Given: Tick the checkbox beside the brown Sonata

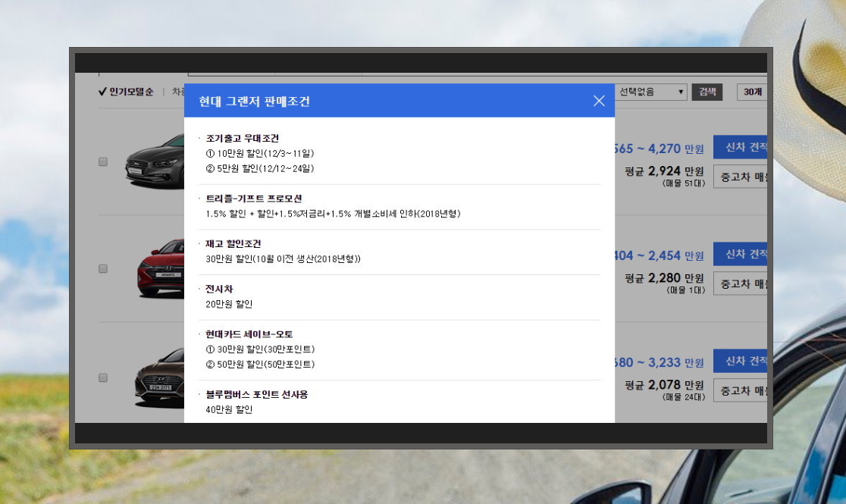Looking at the screenshot, I should click(103, 377).
